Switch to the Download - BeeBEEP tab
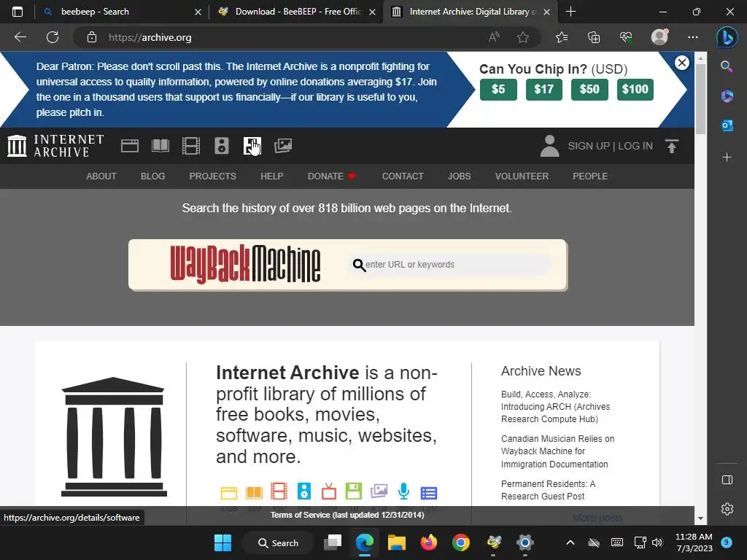The image size is (747, 560). [295, 12]
